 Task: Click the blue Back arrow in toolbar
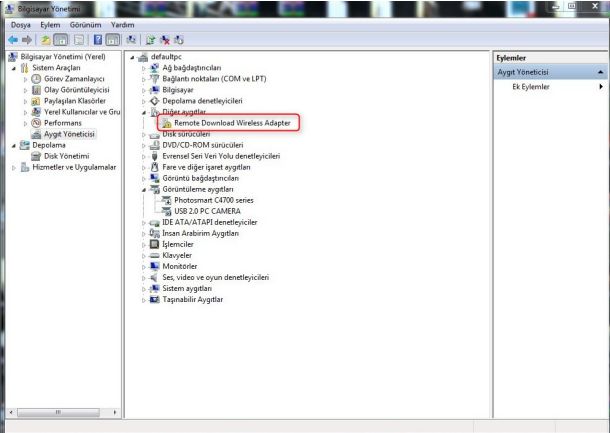(x=11, y=38)
